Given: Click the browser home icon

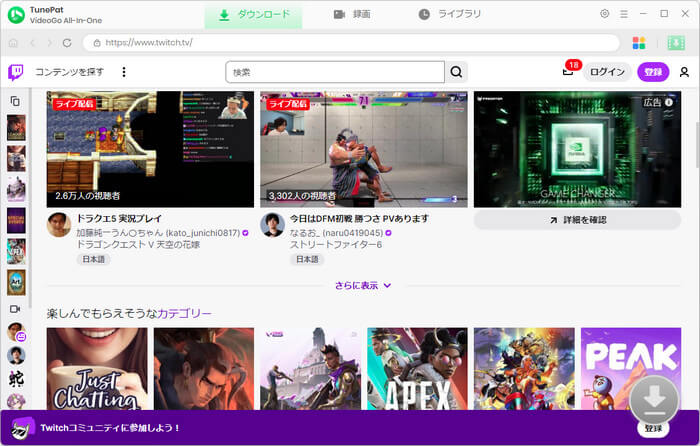Looking at the screenshot, I should point(13,43).
